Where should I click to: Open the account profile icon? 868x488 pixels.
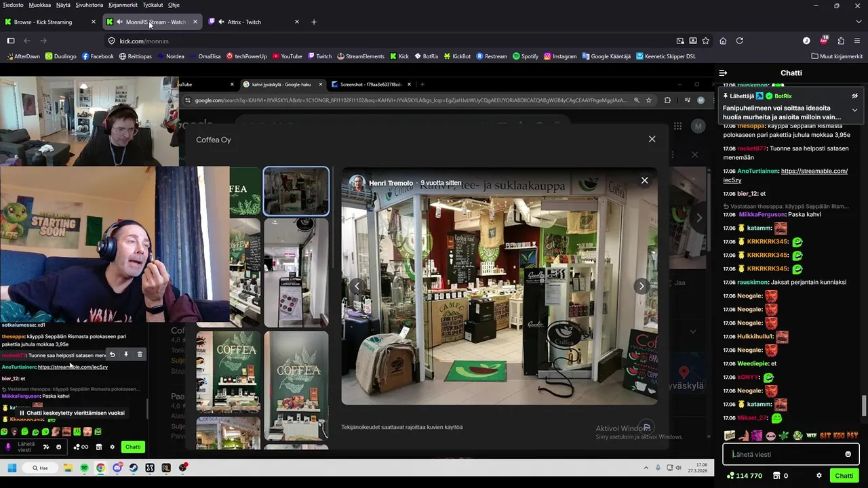click(806, 41)
